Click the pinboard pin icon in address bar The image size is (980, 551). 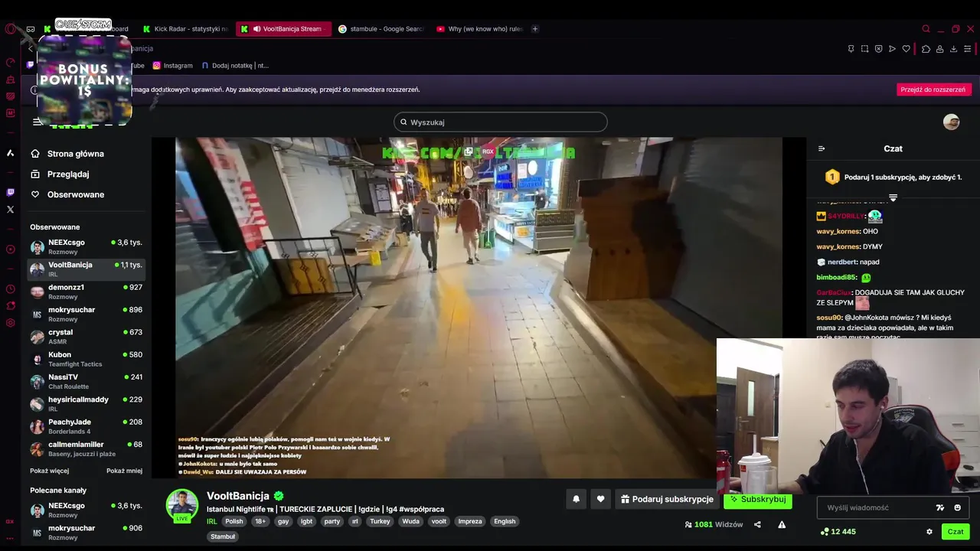pos(851,49)
